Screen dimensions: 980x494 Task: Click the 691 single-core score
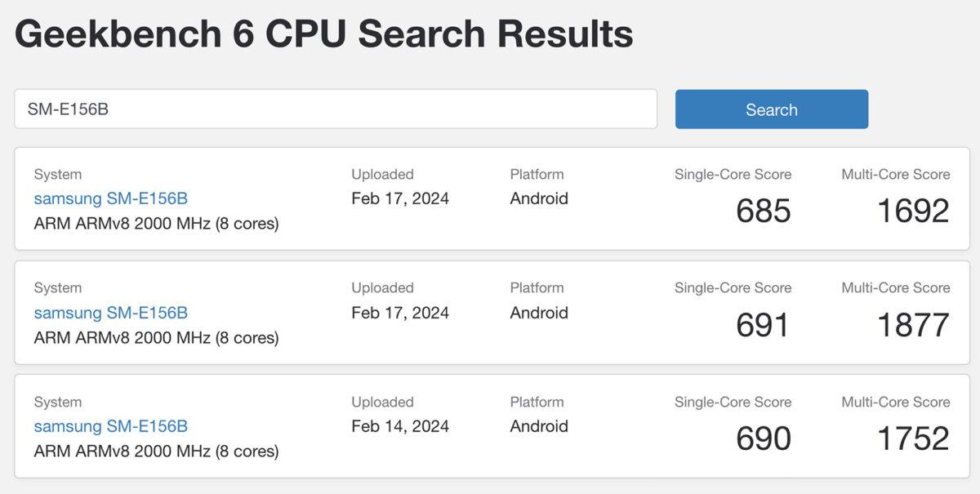click(763, 325)
